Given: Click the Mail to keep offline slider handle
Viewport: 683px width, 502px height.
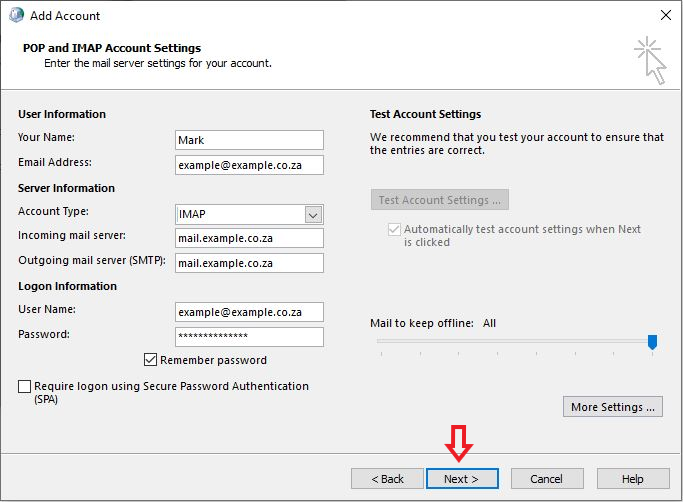Looking at the screenshot, I should (652, 342).
